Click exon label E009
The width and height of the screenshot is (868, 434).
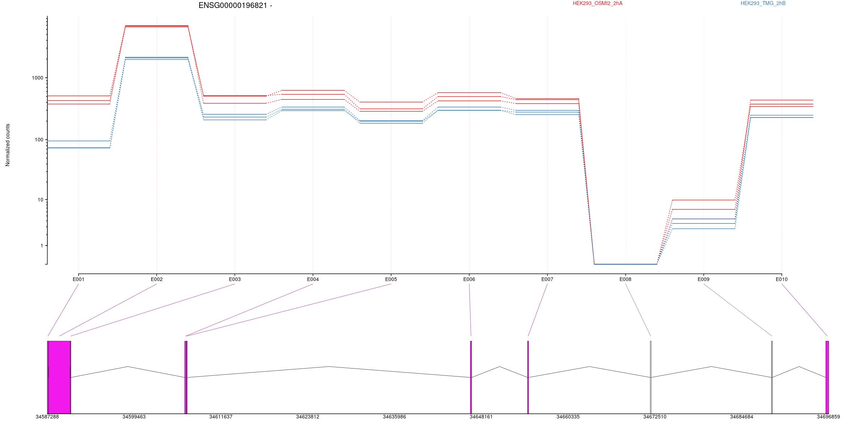point(703,279)
